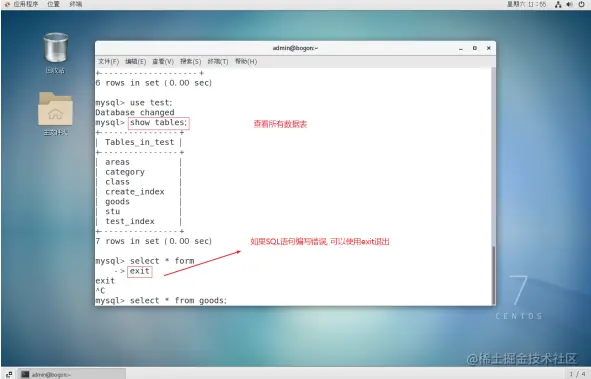Click the clock in the top bar
This screenshot has width=591, height=379.
coord(526,4)
